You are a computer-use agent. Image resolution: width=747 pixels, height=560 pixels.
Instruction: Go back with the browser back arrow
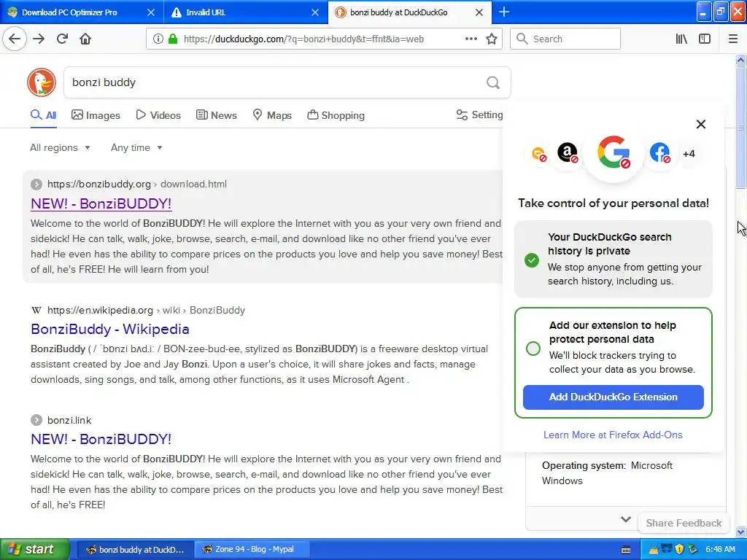(15, 39)
